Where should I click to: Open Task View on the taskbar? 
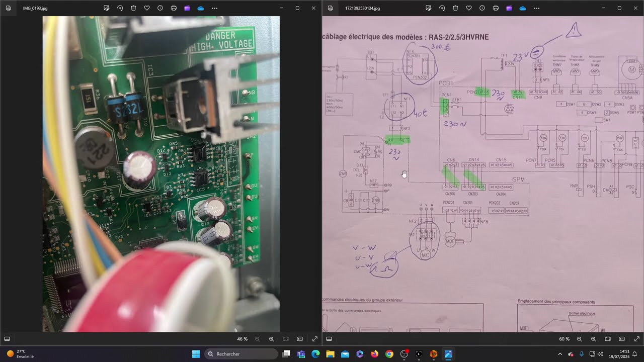[286, 354]
